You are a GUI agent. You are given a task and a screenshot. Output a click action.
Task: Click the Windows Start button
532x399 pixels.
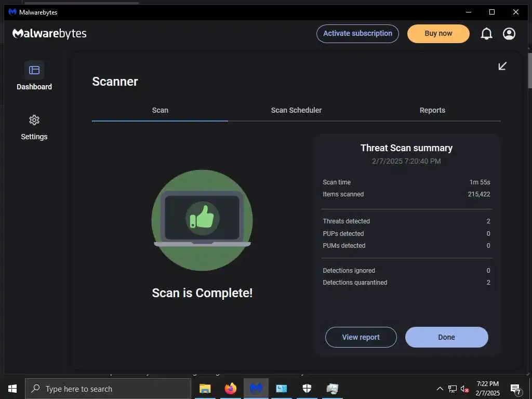point(12,389)
